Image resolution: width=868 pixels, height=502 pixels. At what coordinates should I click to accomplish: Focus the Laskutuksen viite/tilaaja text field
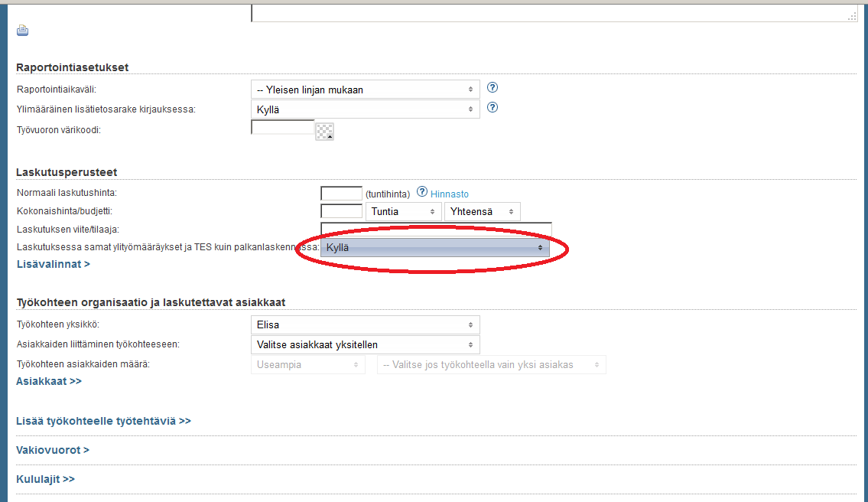(x=436, y=229)
